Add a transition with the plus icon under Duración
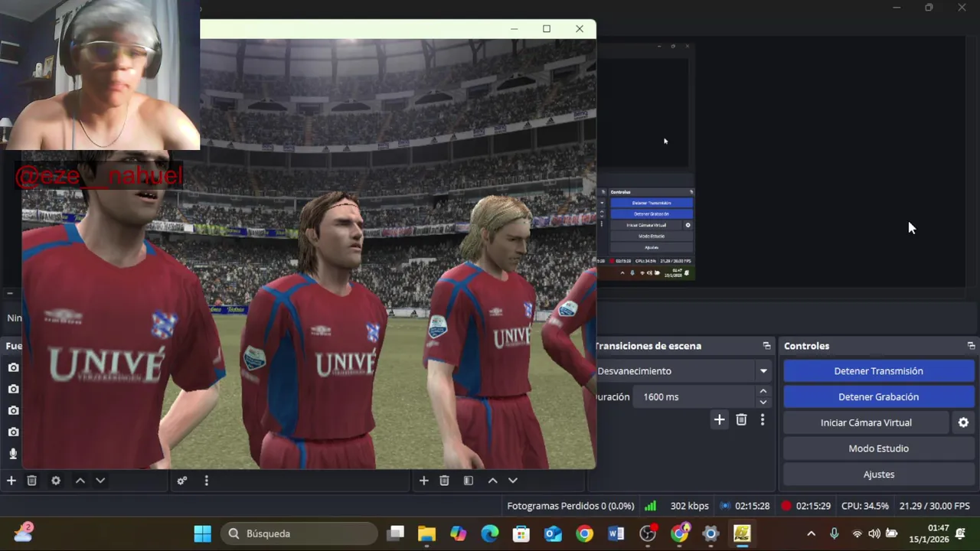 (x=719, y=419)
